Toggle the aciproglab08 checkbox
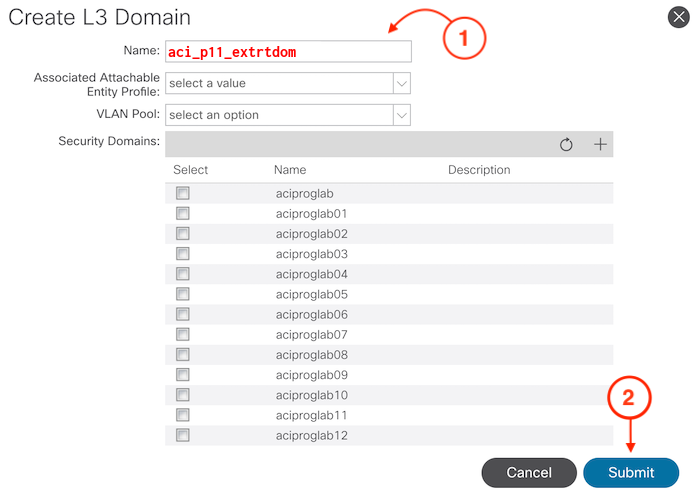 (x=183, y=354)
